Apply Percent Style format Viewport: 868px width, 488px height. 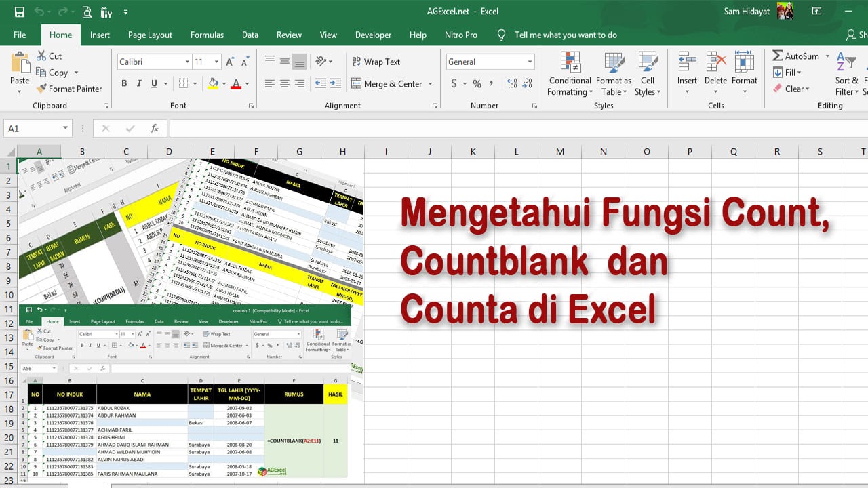pyautogui.click(x=477, y=83)
